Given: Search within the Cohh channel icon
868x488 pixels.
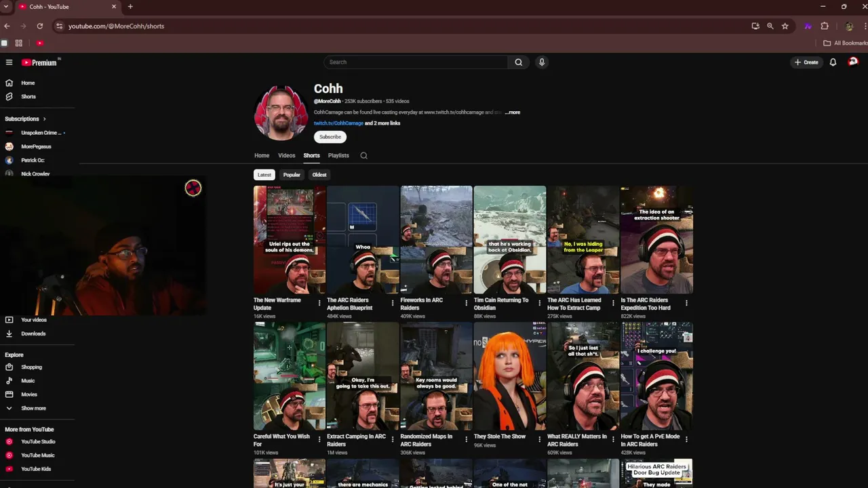Looking at the screenshot, I should (x=363, y=156).
